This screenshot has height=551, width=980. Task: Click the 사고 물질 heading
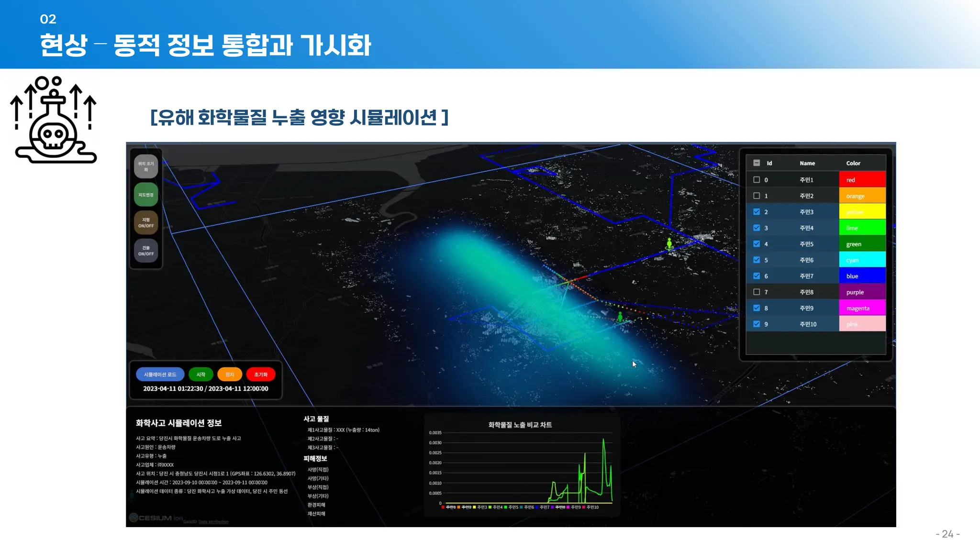point(316,419)
